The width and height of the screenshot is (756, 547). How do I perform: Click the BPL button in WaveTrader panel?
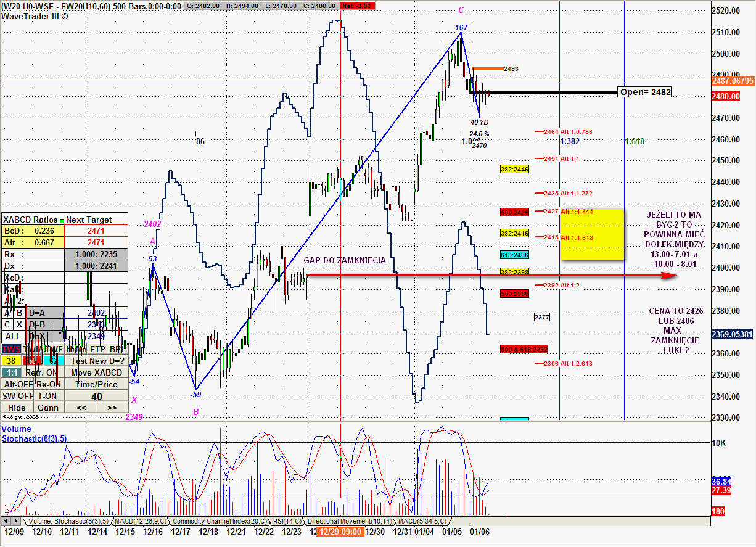click(116, 349)
